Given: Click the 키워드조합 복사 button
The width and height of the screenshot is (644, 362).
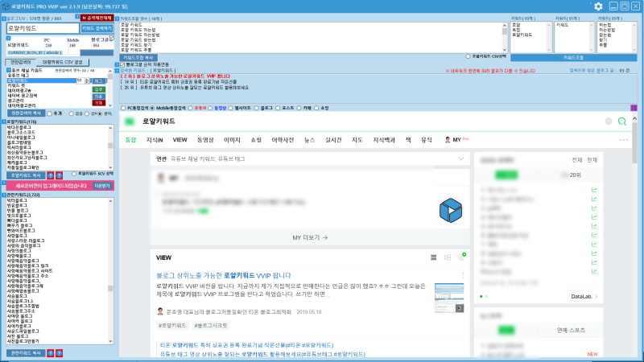Looking at the screenshot, I should [x=138, y=58].
